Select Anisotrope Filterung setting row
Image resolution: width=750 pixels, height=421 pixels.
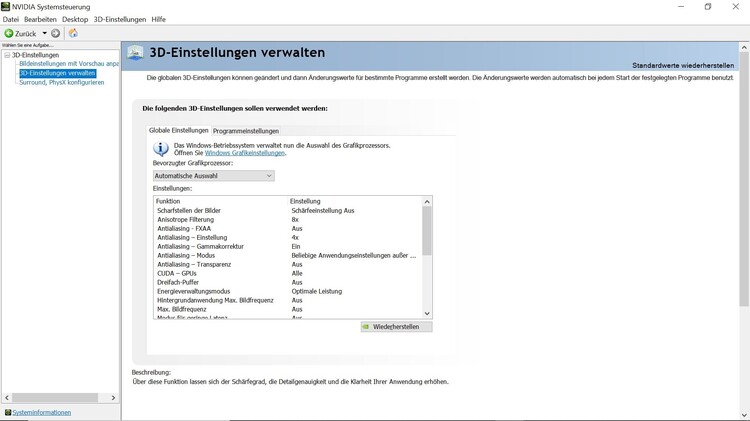point(288,220)
